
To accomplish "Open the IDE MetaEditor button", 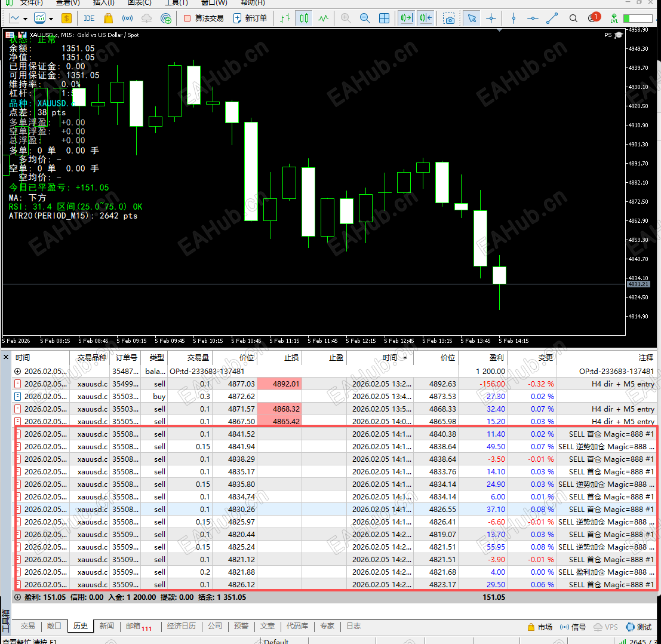I will (89, 18).
